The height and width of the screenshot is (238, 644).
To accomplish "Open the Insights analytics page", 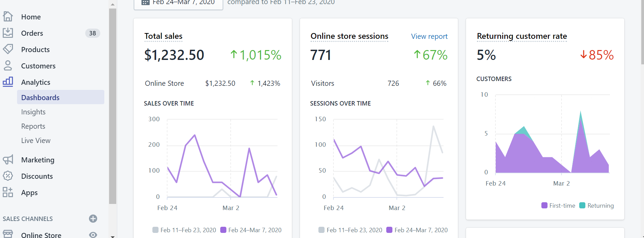I will pyautogui.click(x=33, y=112).
